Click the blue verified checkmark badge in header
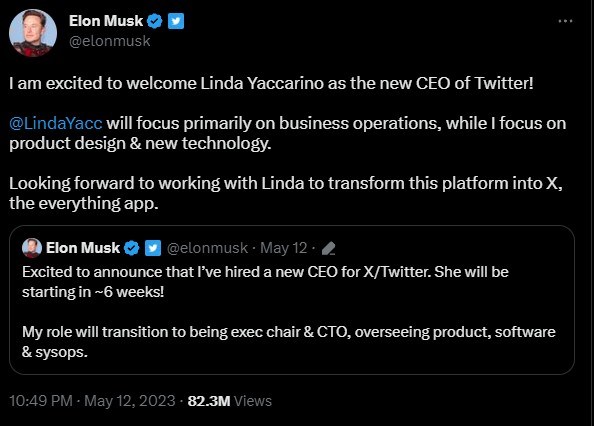 [x=154, y=21]
